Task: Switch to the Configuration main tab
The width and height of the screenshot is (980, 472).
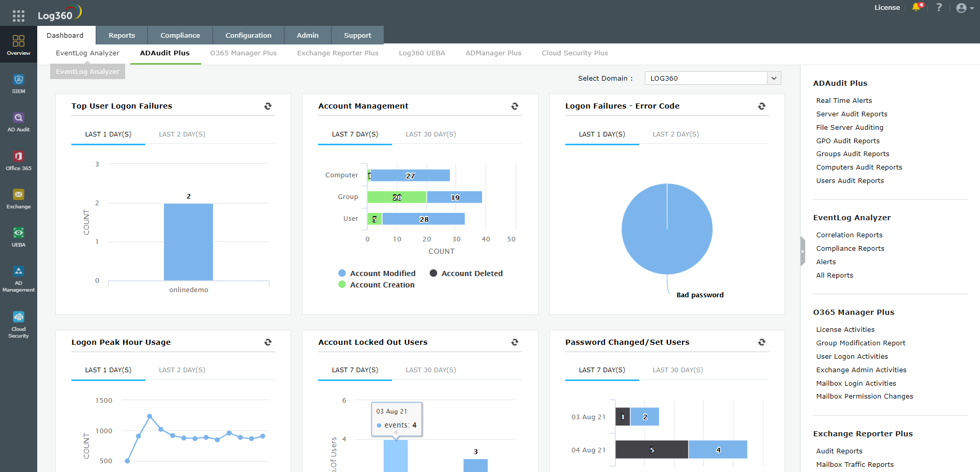Action: tap(248, 35)
